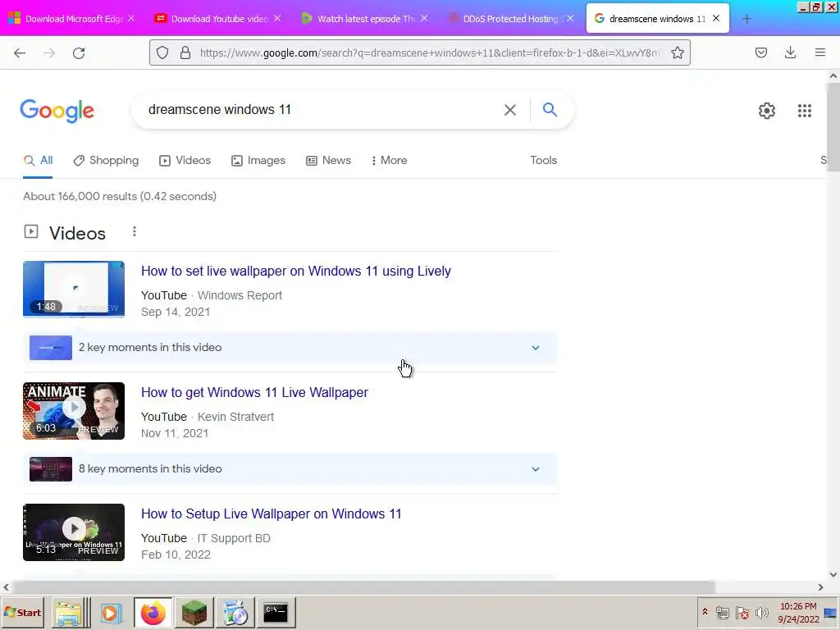The image size is (840, 630).
Task: Click the horizontal scrollbar thumb
Action: pyautogui.click(x=363, y=587)
